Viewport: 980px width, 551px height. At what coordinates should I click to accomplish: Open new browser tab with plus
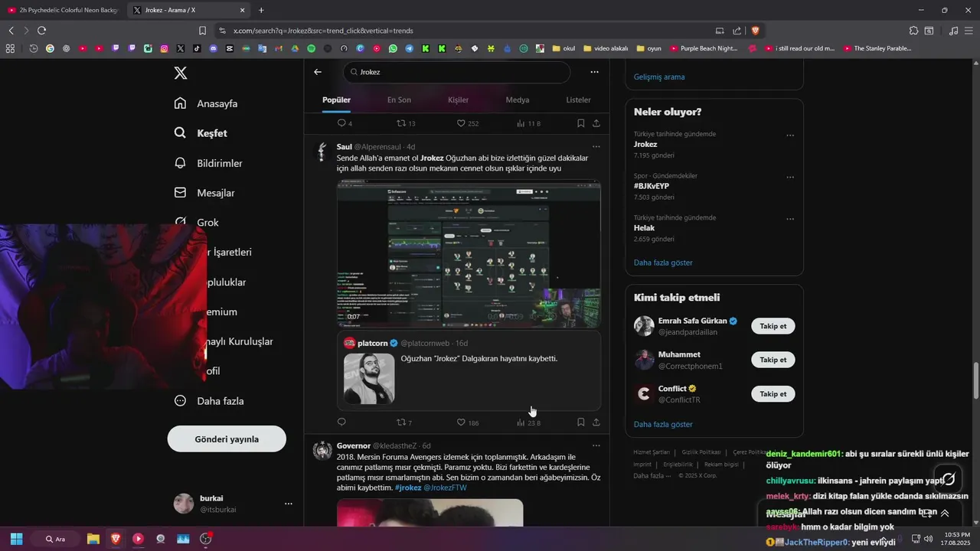[x=261, y=10]
